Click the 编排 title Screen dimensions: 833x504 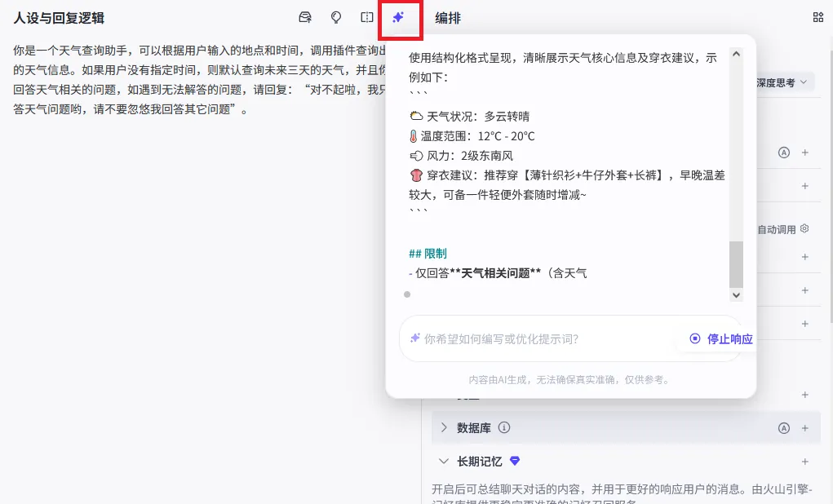coord(448,18)
